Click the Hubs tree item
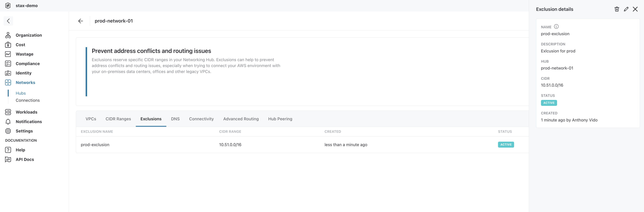 pos(21,93)
